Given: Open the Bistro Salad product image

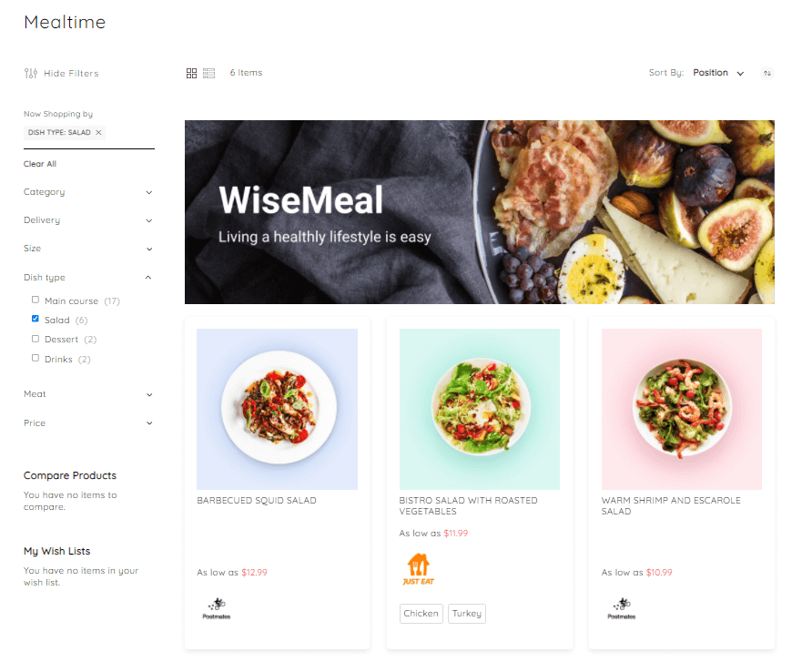Looking at the screenshot, I should tap(479, 410).
